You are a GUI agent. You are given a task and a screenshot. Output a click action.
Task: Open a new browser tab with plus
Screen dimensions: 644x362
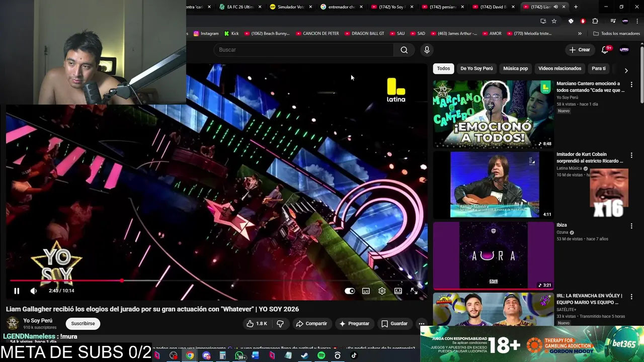pyautogui.click(x=576, y=7)
